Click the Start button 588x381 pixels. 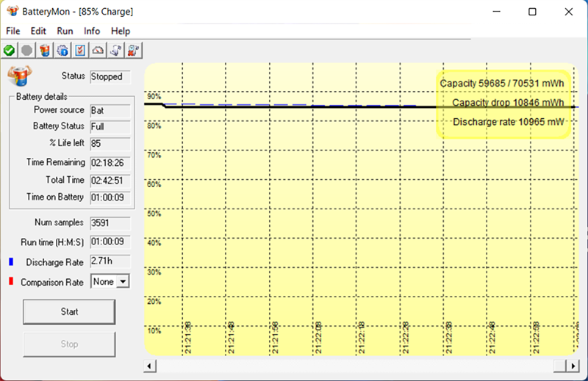(69, 312)
